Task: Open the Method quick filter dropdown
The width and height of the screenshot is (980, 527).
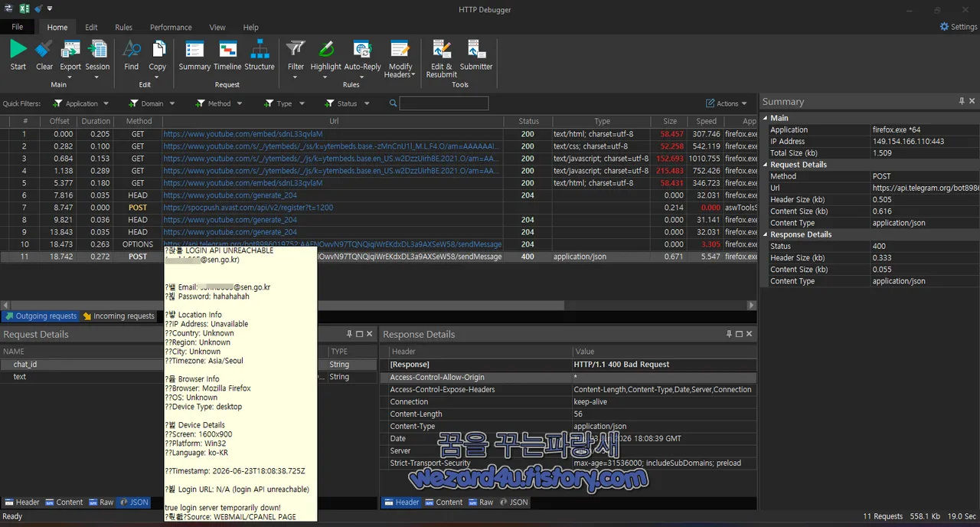Action: tap(219, 103)
